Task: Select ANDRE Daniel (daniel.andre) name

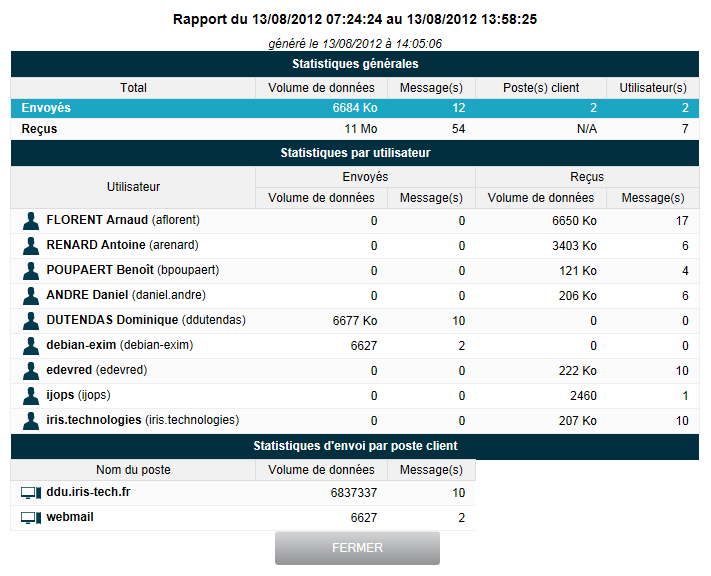Action: click(x=126, y=295)
